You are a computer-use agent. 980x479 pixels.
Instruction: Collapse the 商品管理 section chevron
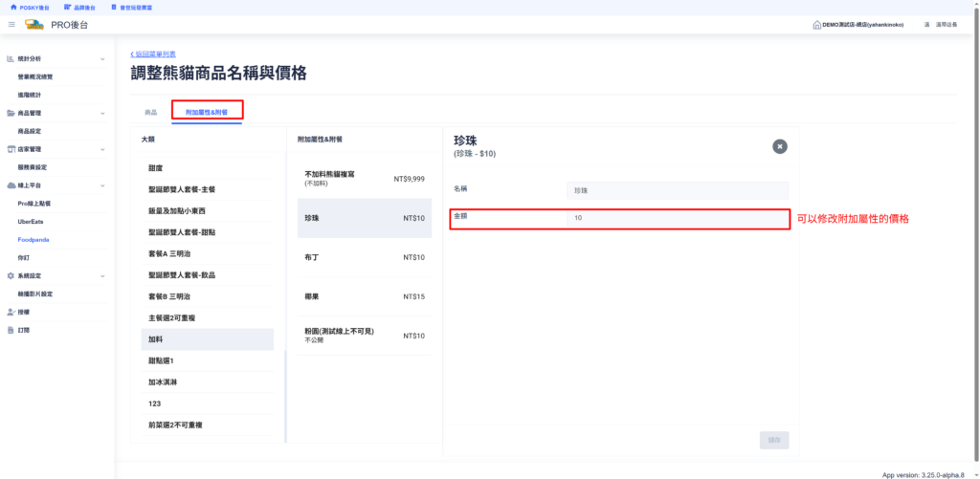pyautogui.click(x=102, y=113)
